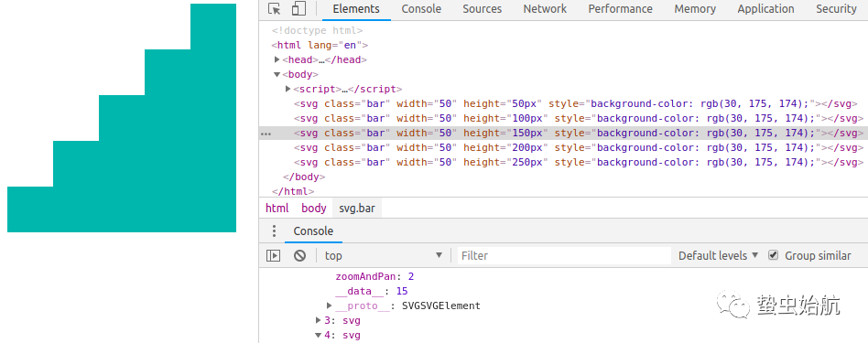Screen dimensions: 868x343
Task: Toggle the Group similar checkbox
Action: 774,255
